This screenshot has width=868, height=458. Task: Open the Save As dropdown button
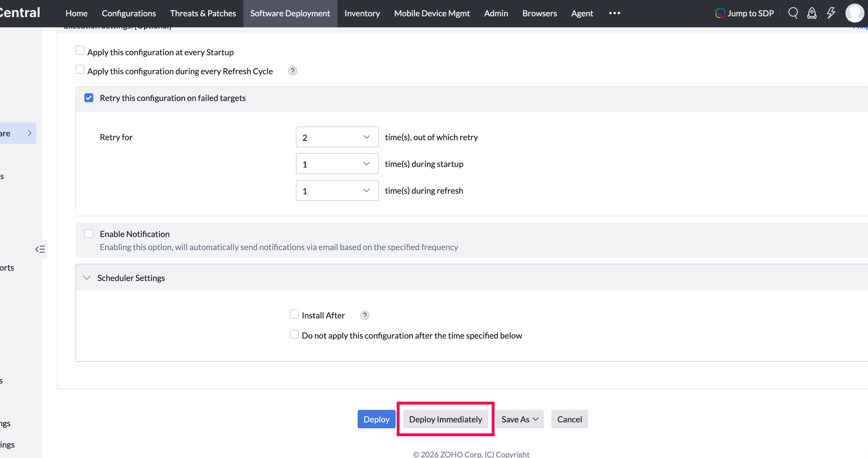[520, 419]
